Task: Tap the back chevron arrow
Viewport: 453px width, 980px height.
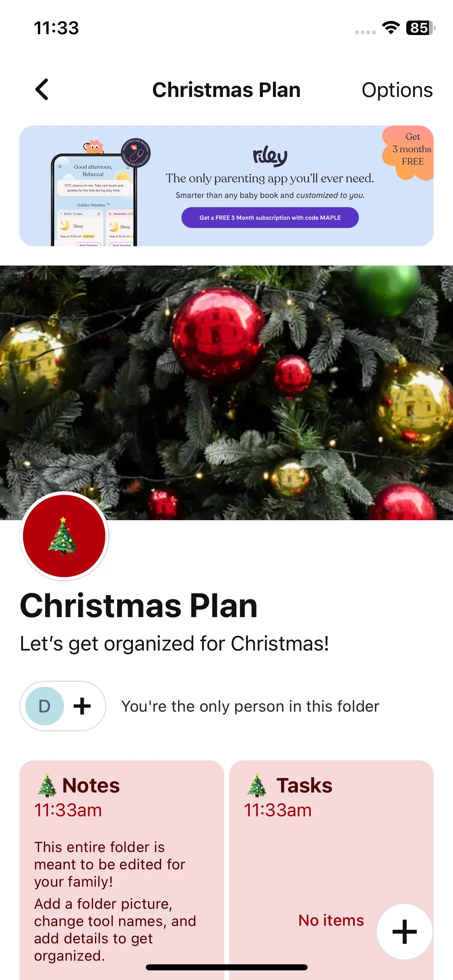Action: pos(42,89)
